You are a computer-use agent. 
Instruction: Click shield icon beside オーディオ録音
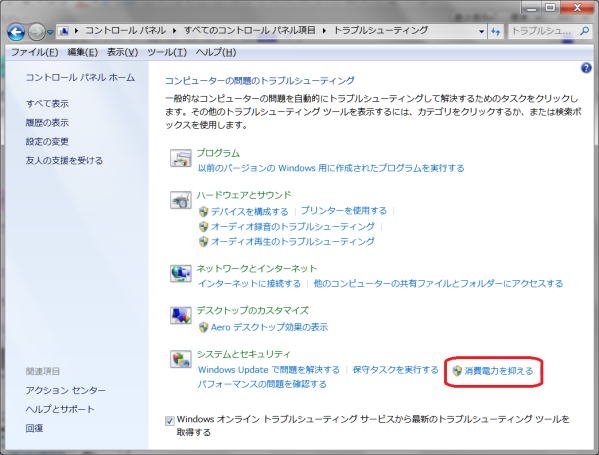(x=204, y=227)
